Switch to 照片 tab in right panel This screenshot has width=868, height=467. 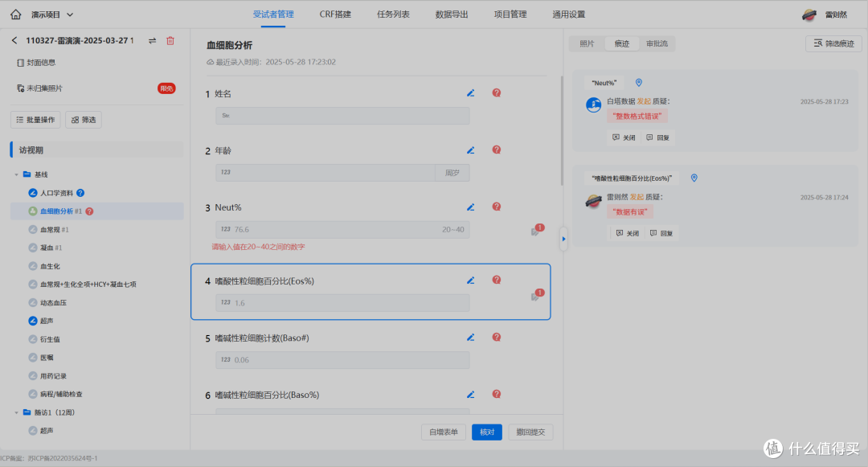coord(587,43)
